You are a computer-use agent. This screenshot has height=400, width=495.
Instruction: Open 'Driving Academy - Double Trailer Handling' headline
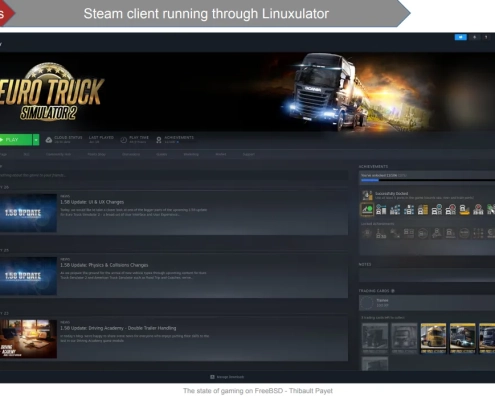[118, 328]
